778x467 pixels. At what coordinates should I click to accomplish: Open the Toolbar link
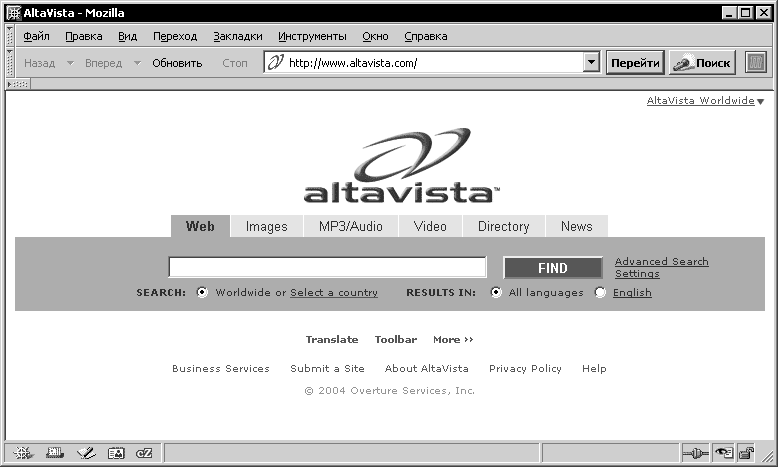[396, 339]
